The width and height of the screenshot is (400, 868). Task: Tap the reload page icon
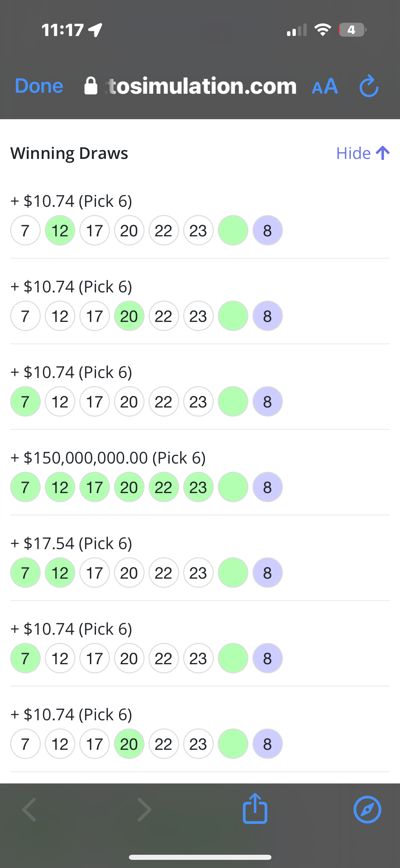click(369, 86)
